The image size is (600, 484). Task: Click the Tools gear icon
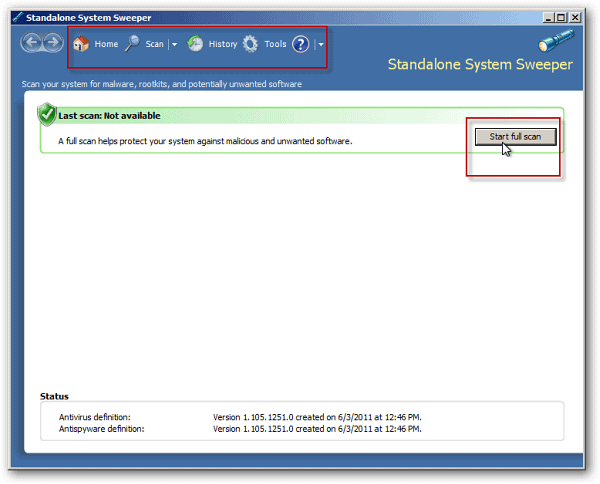pos(250,44)
